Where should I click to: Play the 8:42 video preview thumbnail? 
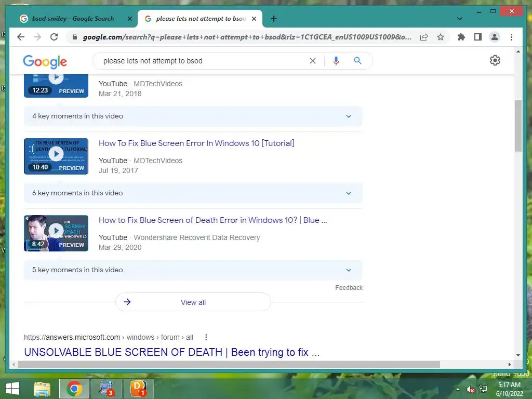point(56,233)
